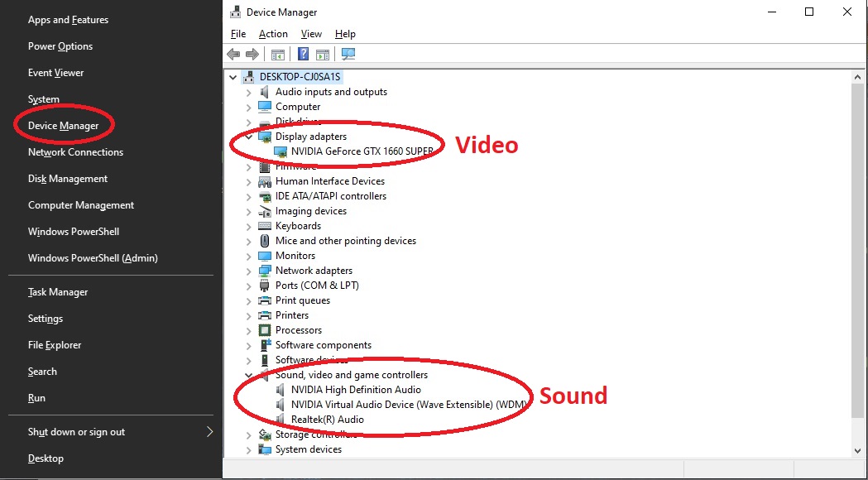Select the DESKTOP-CJ0SA1S computer name
The image size is (868, 480).
tap(300, 77)
